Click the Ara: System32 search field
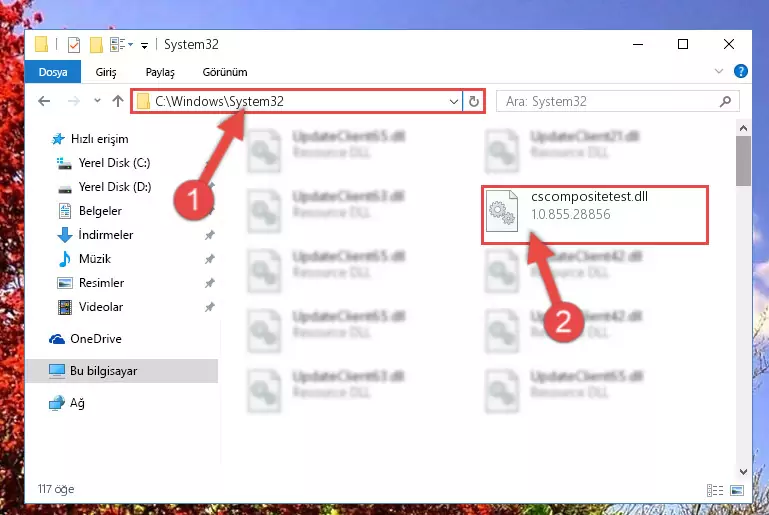The width and height of the screenshot is (769, 515). coord(618,102)
